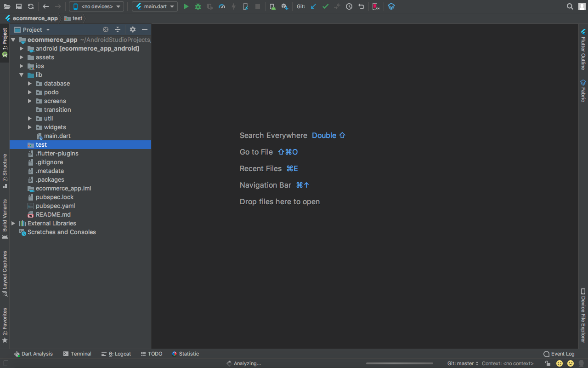The image size is (588, 368).
Task: Open the TODO tool window
Action: point(152,354)
